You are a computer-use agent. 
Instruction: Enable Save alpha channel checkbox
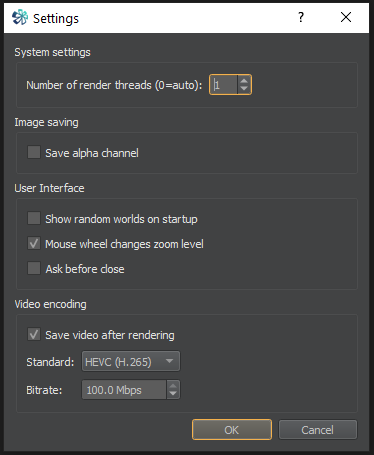34,152
